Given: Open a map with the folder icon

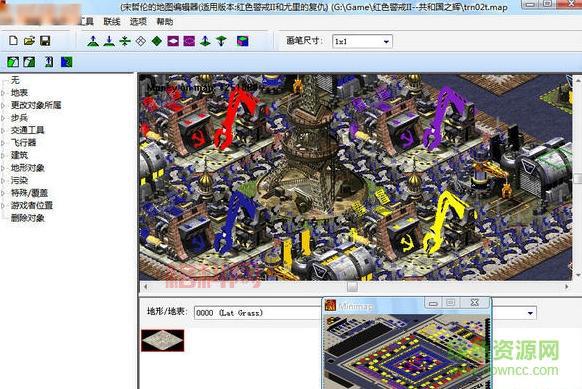Looking at the screenshot, I should 29,40.
